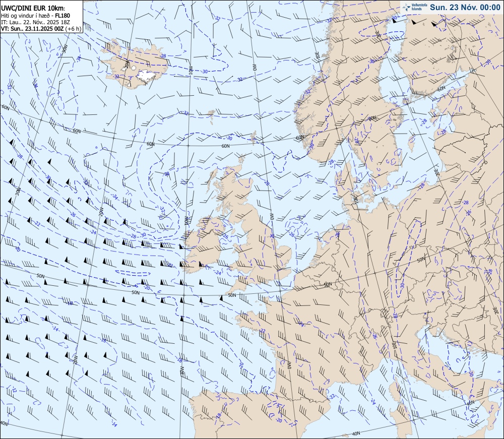Click 'VT: Sun.. 23.11.2025 00Z (+6 h)' line

point(41,29)
